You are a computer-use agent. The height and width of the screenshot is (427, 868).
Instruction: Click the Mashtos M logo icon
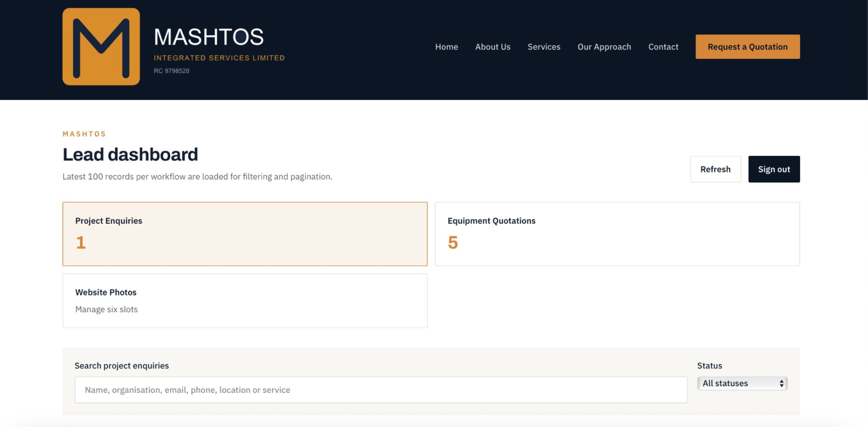coord(101,47)
